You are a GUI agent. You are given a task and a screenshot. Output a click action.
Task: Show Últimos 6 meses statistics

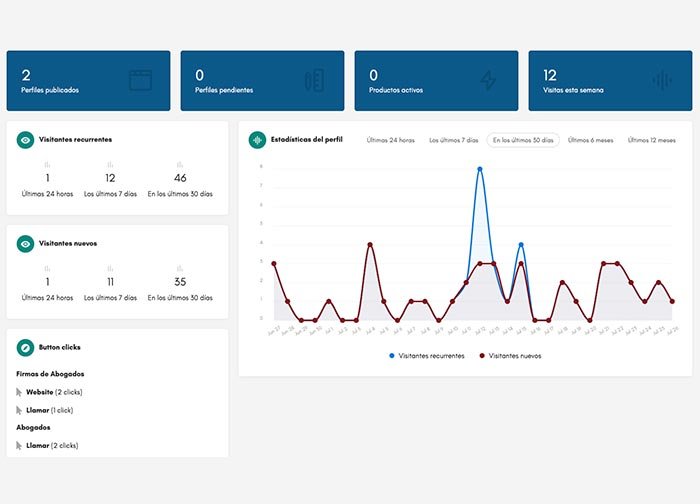pos(591,140)
